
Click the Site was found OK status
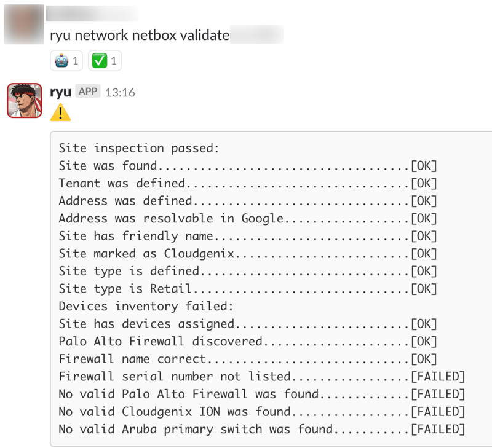click(424, 166)
